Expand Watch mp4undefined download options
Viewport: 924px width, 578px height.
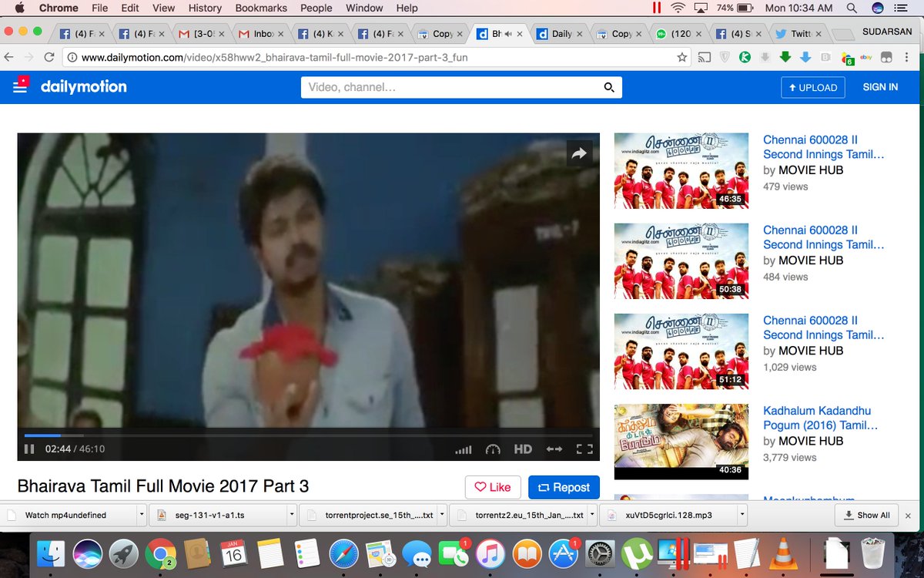click(x=142, y=515)
